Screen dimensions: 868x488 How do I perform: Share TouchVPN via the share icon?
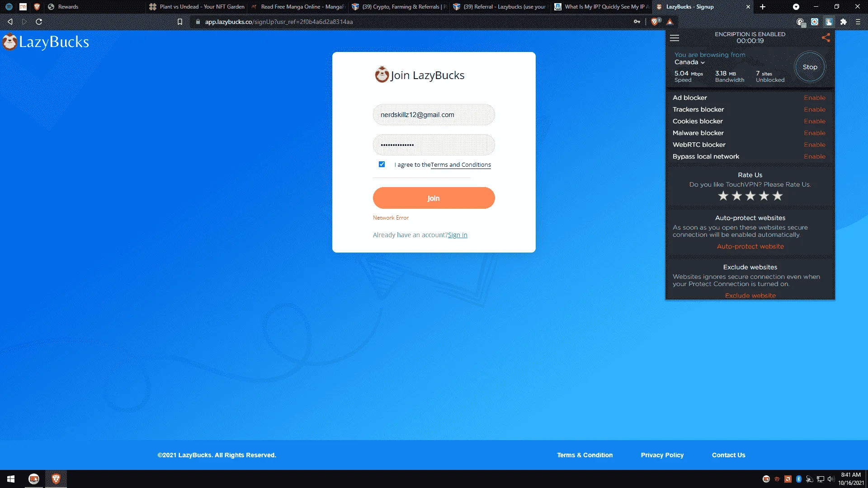826,38
